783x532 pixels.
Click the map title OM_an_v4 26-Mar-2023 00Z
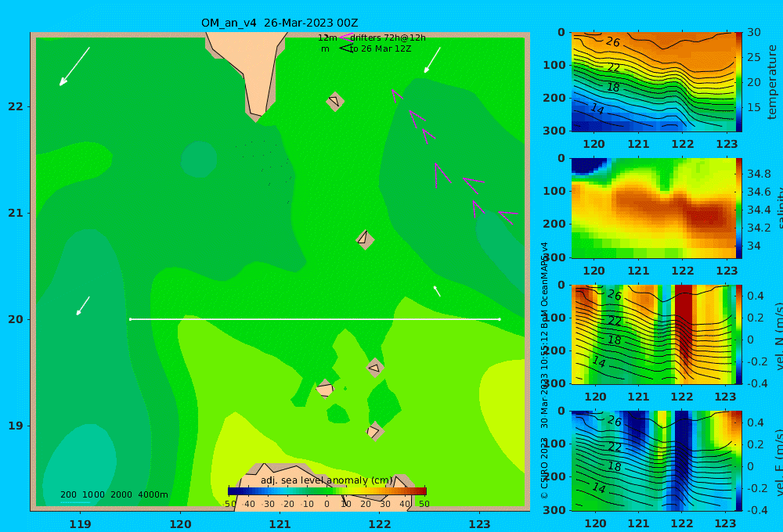click(x=280, y=23)
